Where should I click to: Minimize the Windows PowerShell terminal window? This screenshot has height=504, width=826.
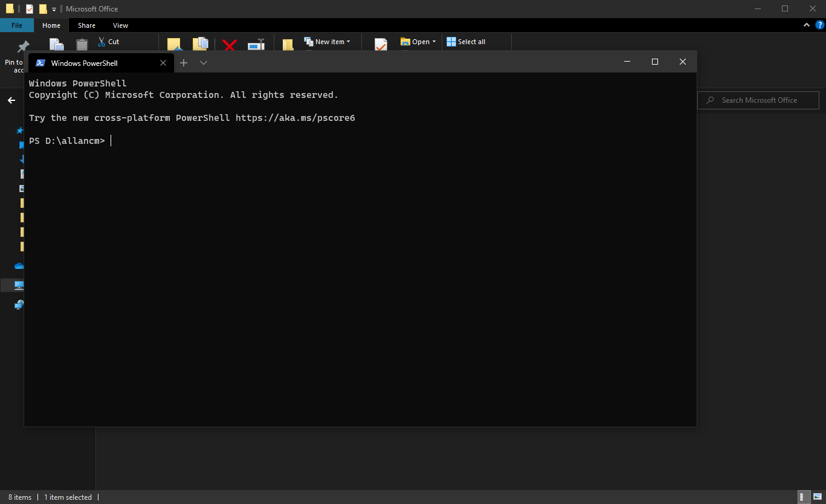click(x=628, y=62)
